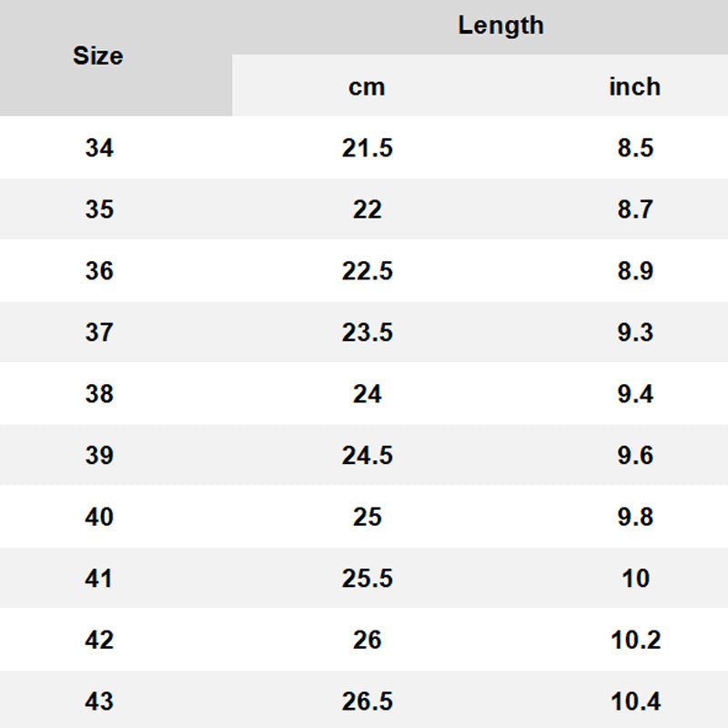Viewport: 728px width, 728px height.
Task: Click the 9.6 inch value
Action: coord(635,455)
